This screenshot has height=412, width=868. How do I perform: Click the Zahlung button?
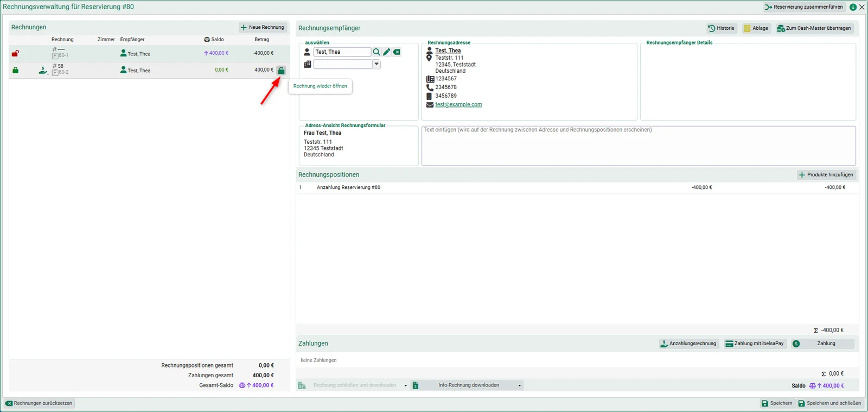[822, 344]
